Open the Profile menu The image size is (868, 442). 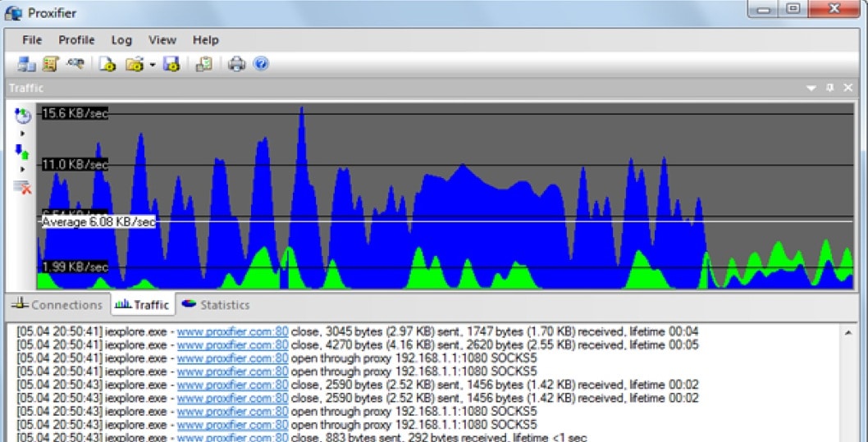point(76,40)
